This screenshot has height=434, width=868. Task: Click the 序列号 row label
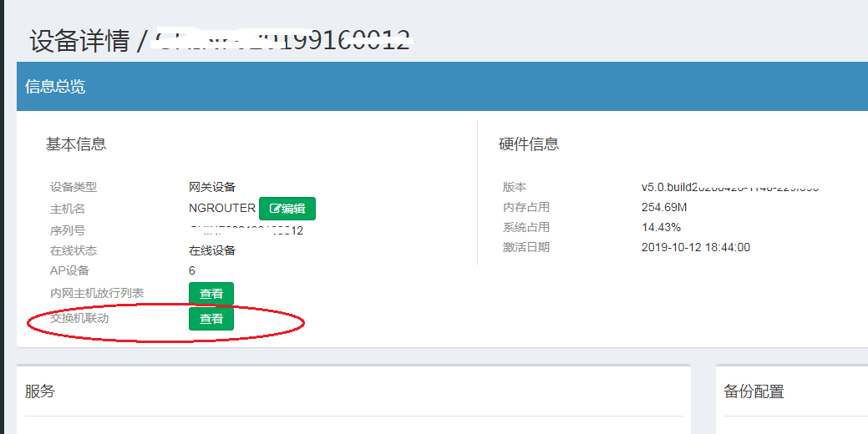coord(68,230)
